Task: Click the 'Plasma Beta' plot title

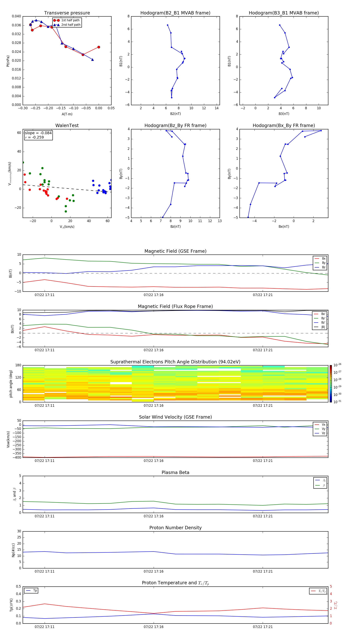Action: click(x=175, y=472)
